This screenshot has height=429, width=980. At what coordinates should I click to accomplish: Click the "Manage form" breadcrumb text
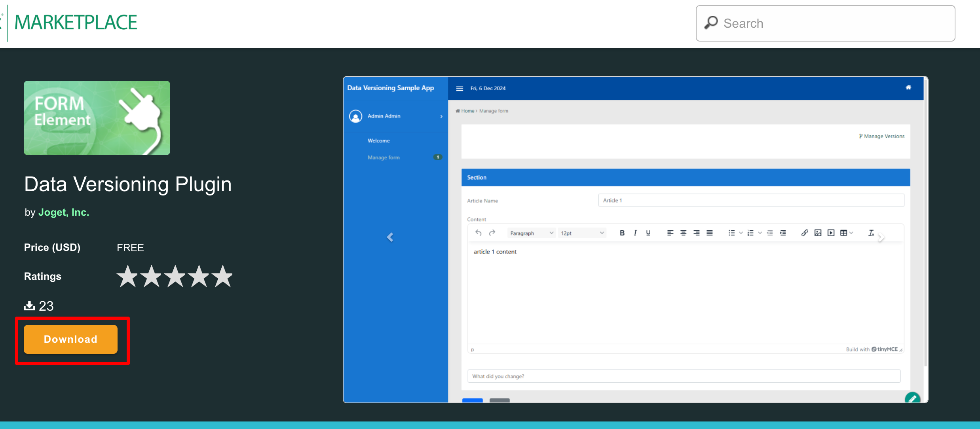(494, 111)
